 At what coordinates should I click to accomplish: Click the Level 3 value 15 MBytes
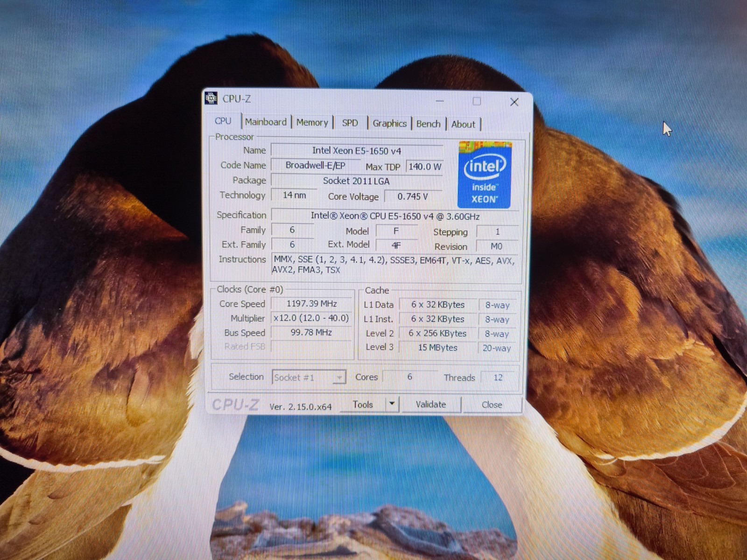(438, 348)
